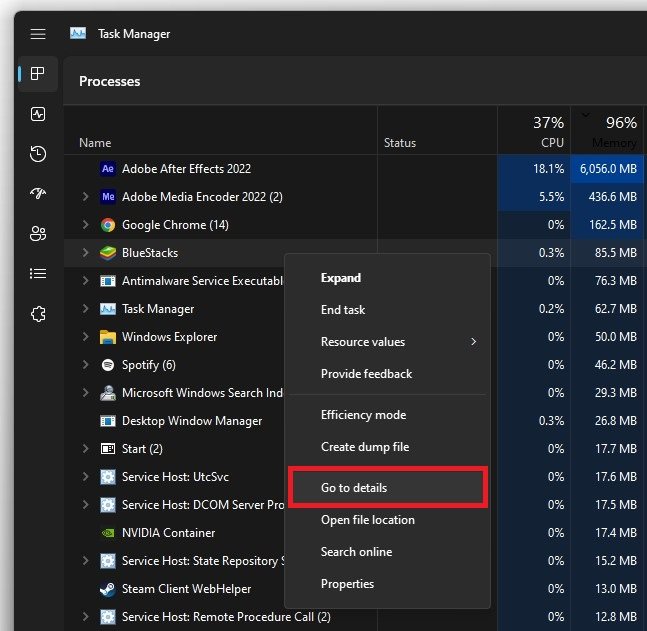Select the Processes sidebar icon

tap(38, 74)
